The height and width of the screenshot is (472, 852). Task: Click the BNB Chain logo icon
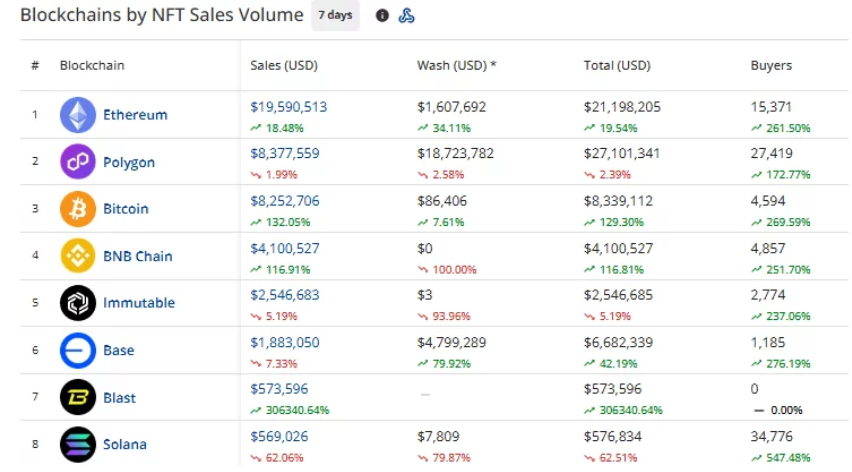[78, 256]
